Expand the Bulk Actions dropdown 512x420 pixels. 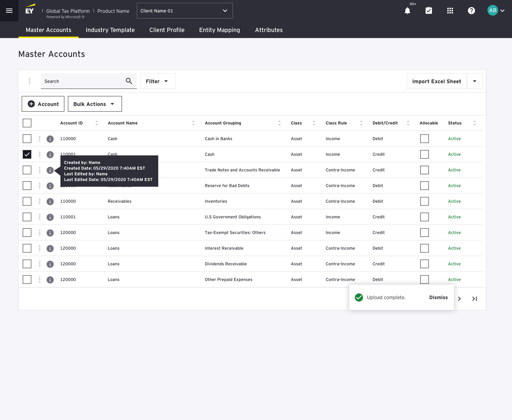click(x=95, y=104)
